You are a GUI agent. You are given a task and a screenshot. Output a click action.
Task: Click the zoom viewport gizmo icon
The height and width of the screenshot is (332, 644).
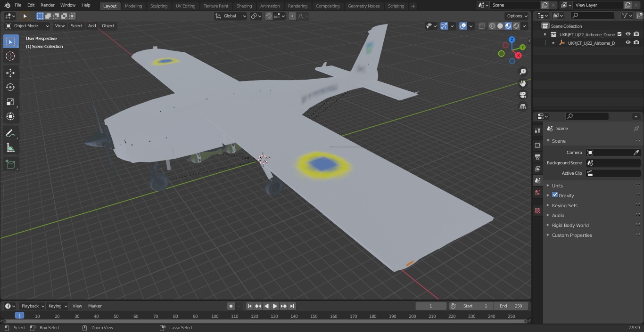pyautogui.click(x=522, y=72)
